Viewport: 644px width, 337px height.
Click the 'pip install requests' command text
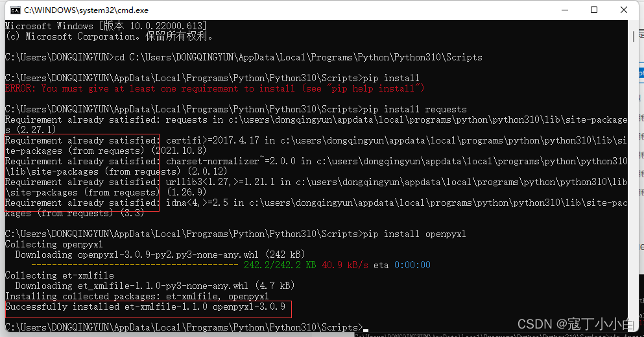(x=415, y=109)
